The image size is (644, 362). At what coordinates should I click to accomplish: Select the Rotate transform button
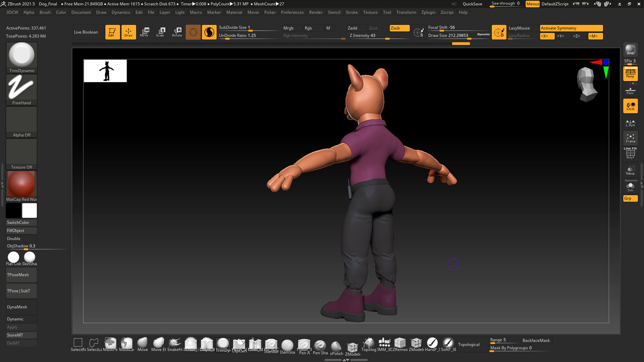click(x=177, y=32)
